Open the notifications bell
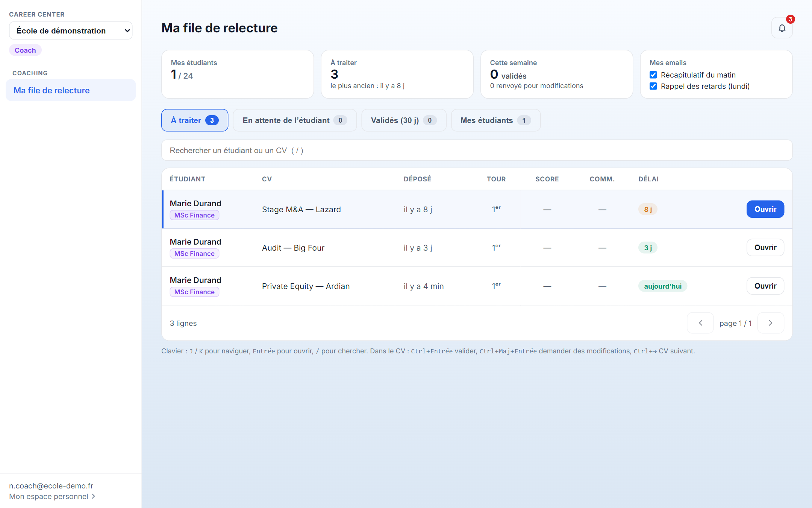This screenshot has width=812, height=508. coord(782,28)
